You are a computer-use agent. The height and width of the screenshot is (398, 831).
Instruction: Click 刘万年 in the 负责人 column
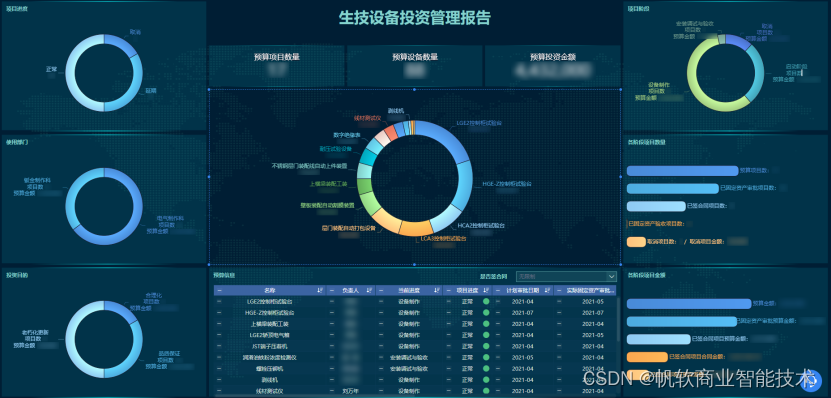click(351, 391)
